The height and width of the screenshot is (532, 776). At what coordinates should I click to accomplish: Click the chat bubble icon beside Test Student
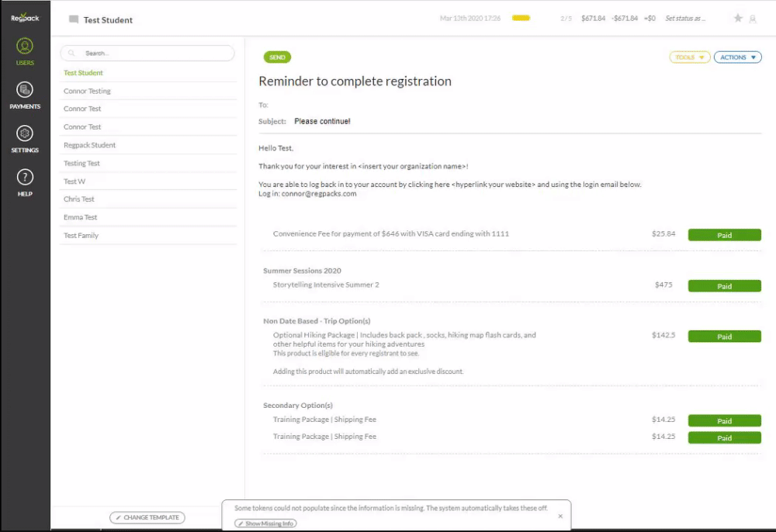pyautogui.click(x=74, y=19)
